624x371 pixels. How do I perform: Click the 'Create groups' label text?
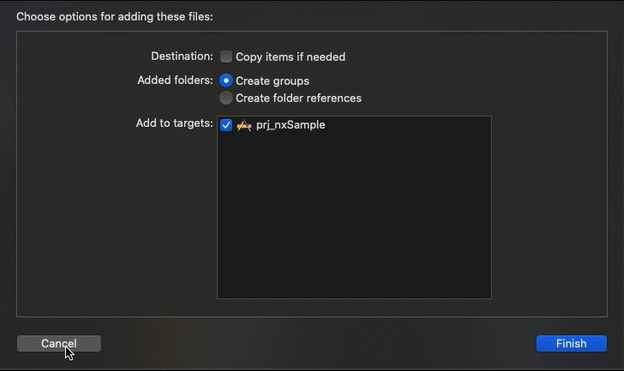click(272, 81)
